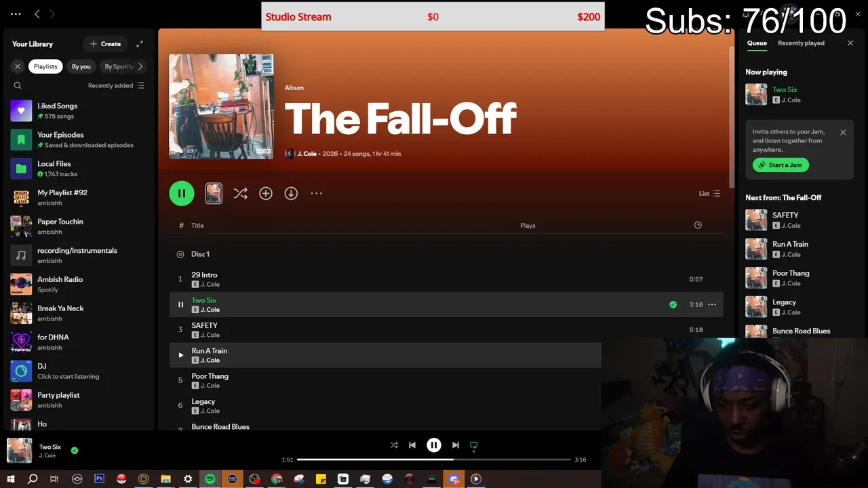
Task: Close the Queue panel
Action: pos(850,43)
